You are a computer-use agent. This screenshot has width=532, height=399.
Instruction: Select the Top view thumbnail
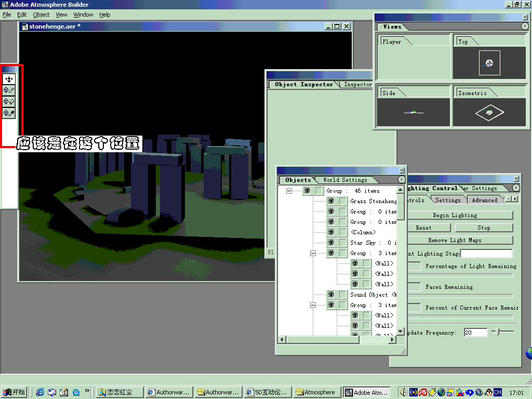pyautogui.click(x=489, y=63)
